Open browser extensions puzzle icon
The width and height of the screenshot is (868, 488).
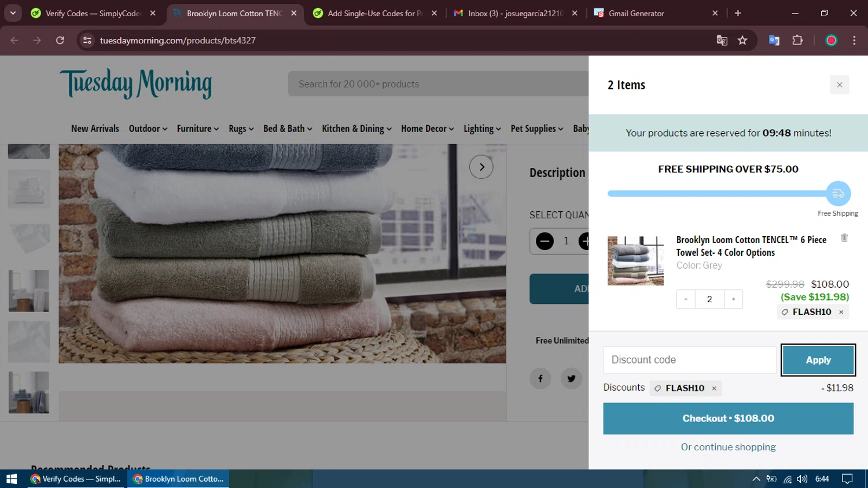(x=797, y=41)
